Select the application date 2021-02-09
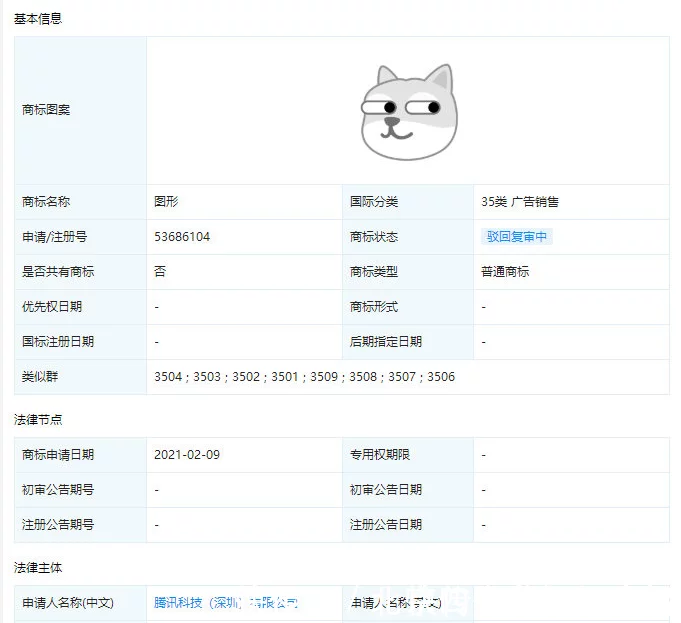This screenshot has width=681, height=623. tap(187, 455)
